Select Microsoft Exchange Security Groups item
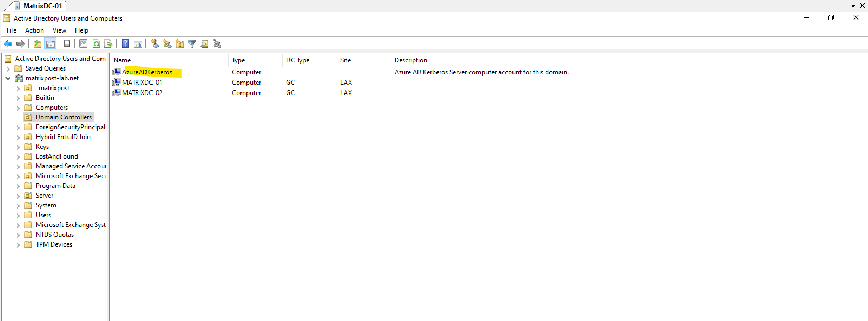This screenshot has width=868, height=321. pos(71,176)
